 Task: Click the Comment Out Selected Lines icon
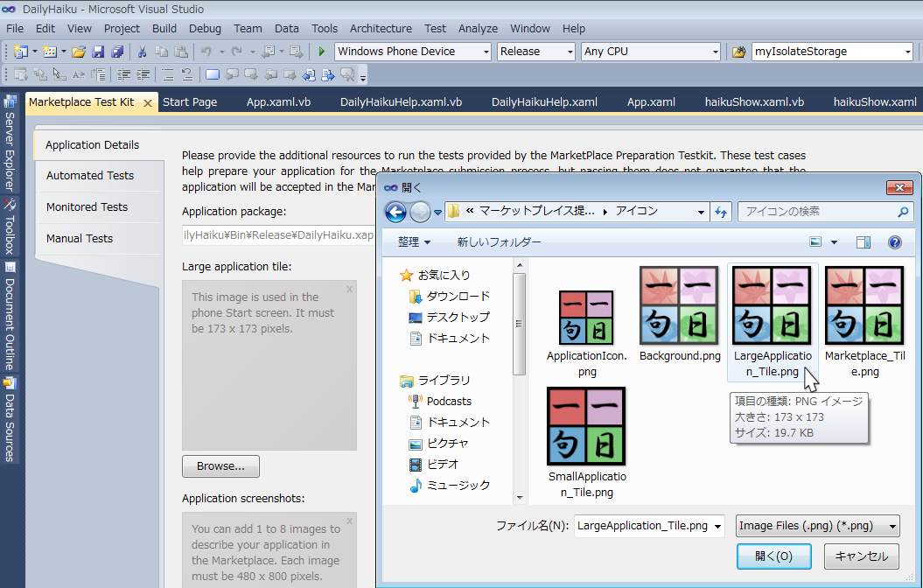click(168, 74)
